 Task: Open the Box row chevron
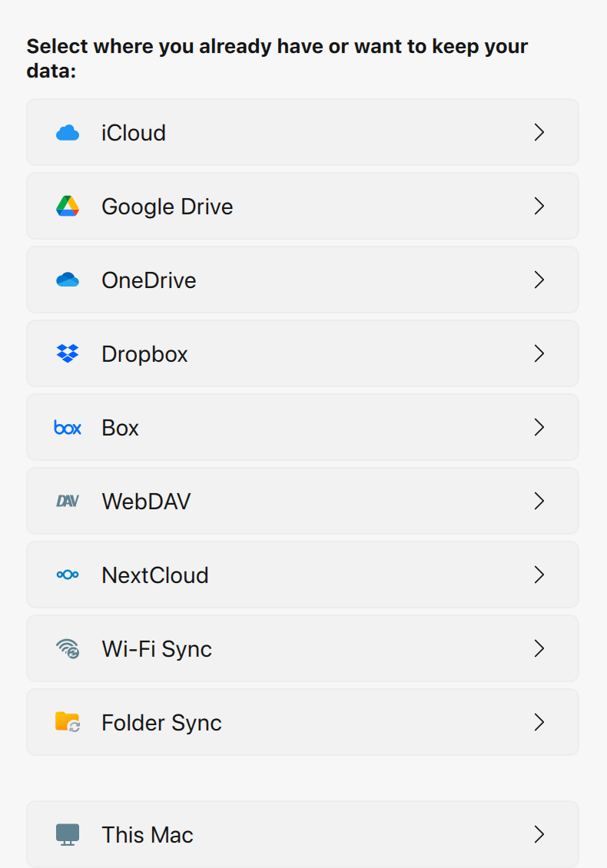pos(539,427)
